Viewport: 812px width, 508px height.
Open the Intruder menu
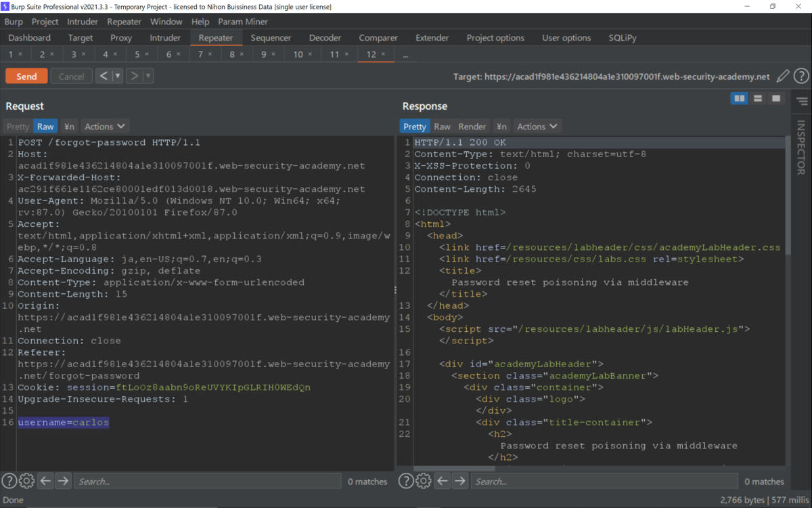(83, 22)
